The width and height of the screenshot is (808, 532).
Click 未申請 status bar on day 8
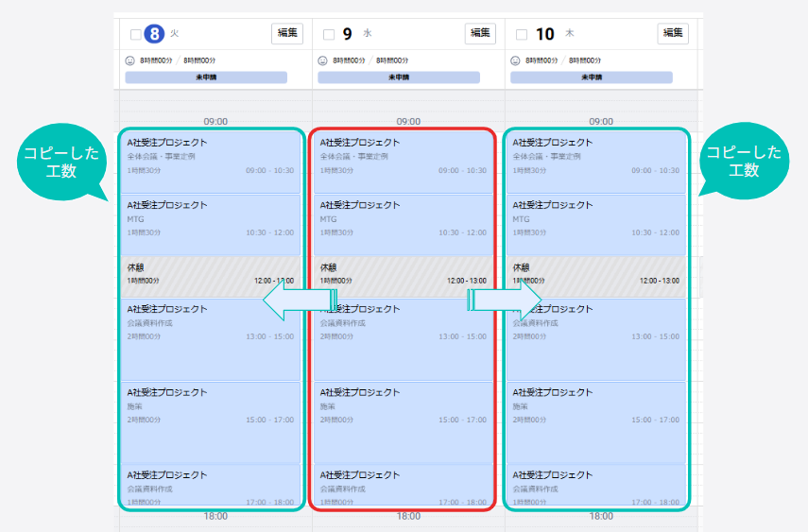[206, 77]
